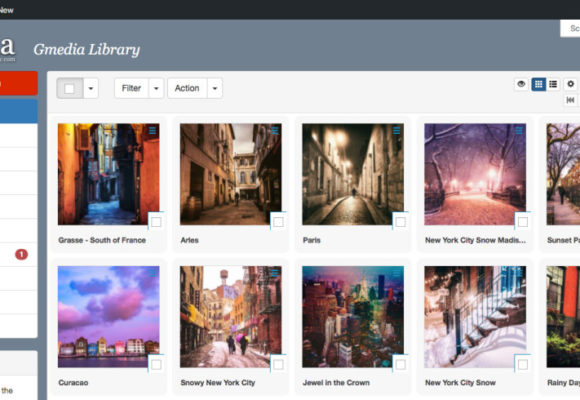Click the Snowy New York City title
580x400 pixels.
click(x=218, y=383)
